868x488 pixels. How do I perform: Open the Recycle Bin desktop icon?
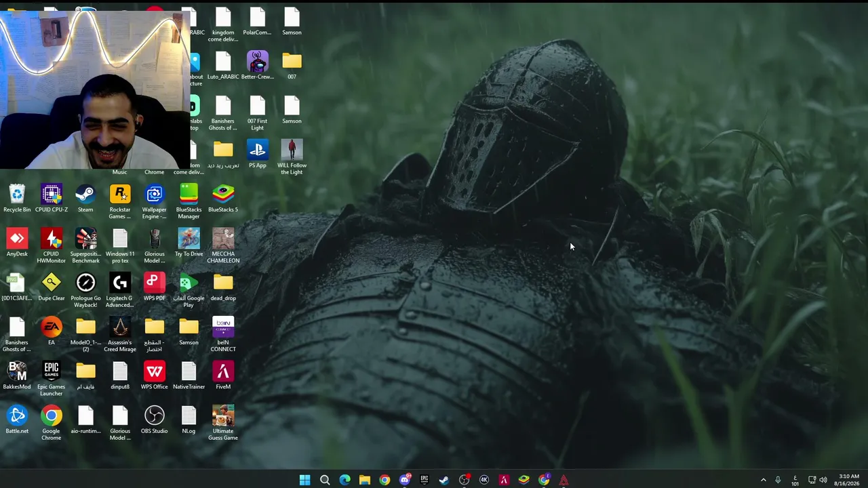[17, 198]
